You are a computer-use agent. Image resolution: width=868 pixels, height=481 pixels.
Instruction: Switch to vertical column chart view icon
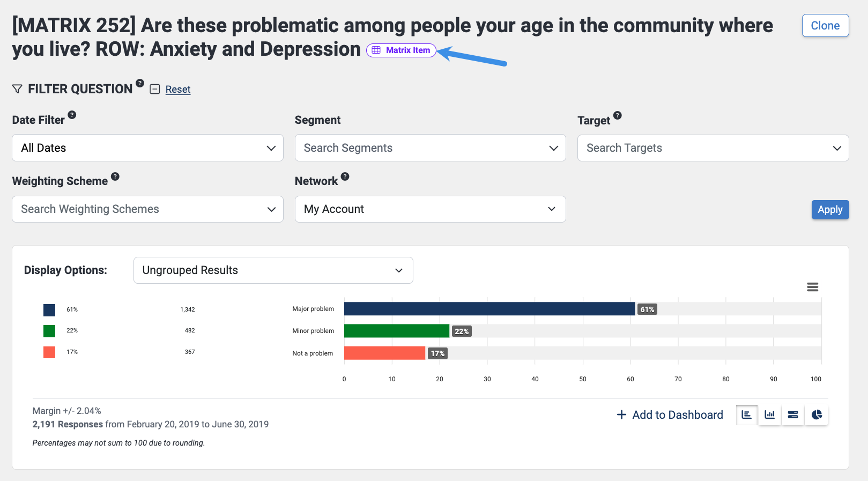pyautogui.click(x=770, y=415)
